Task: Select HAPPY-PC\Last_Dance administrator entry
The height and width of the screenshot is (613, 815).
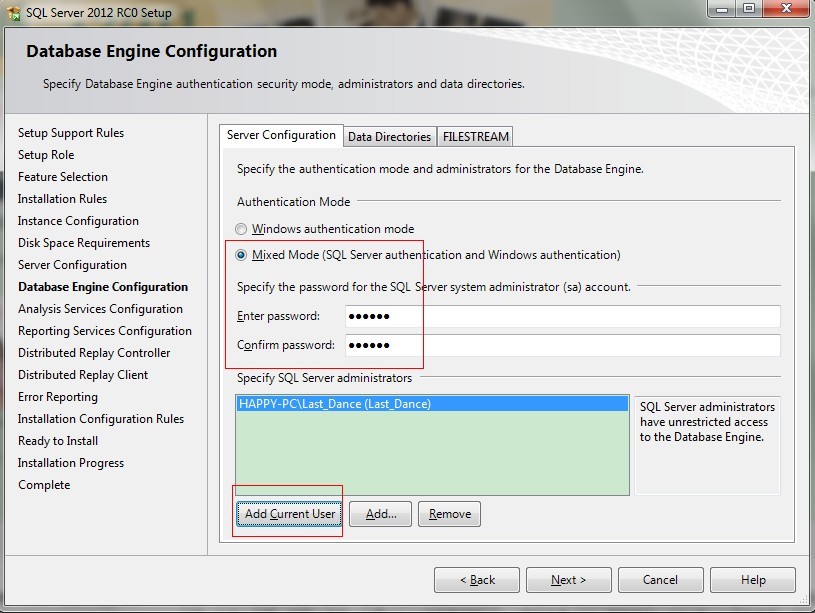Action: [432, 404]
